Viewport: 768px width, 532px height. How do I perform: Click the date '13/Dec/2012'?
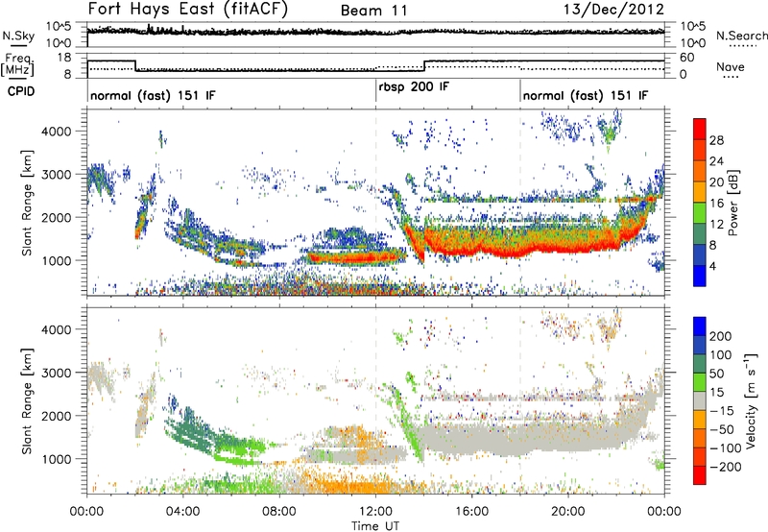pyautogui.click(x=613, y=10)
